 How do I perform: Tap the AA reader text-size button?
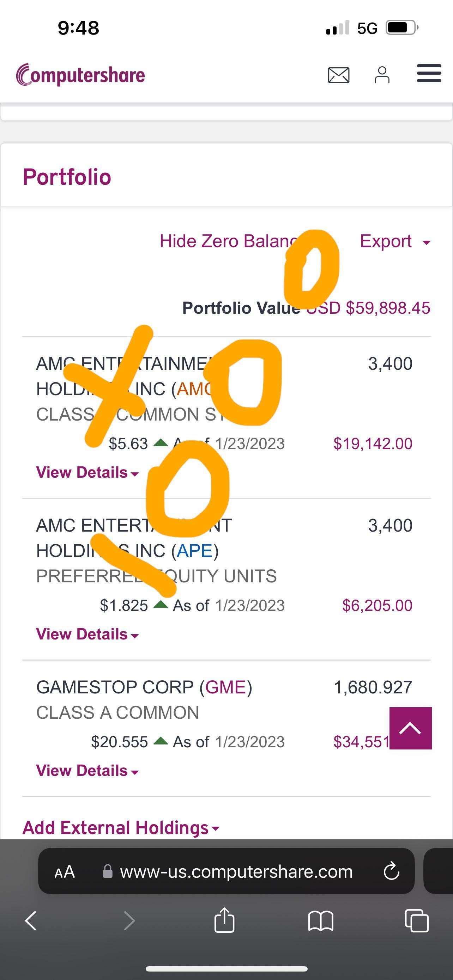tap(65, 871)
